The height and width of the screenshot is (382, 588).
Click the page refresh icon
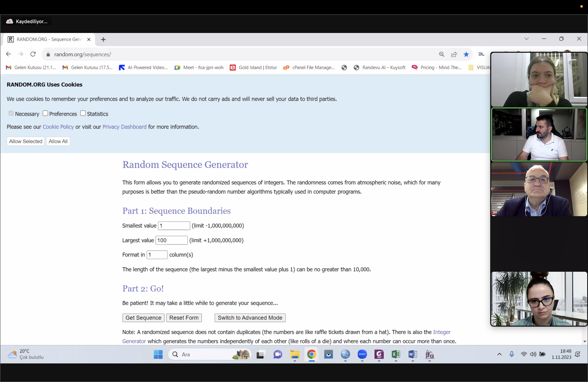click(33, 54)
